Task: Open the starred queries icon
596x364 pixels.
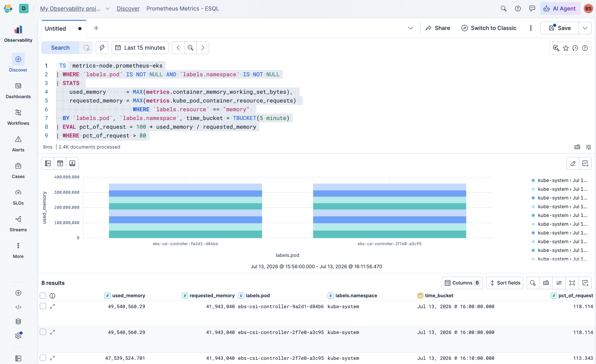Action: tap(566, 48)
